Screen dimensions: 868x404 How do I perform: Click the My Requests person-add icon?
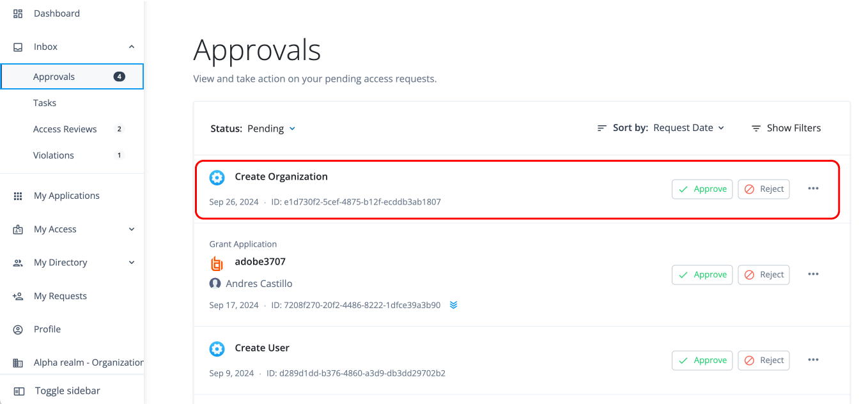click(18, 296)
